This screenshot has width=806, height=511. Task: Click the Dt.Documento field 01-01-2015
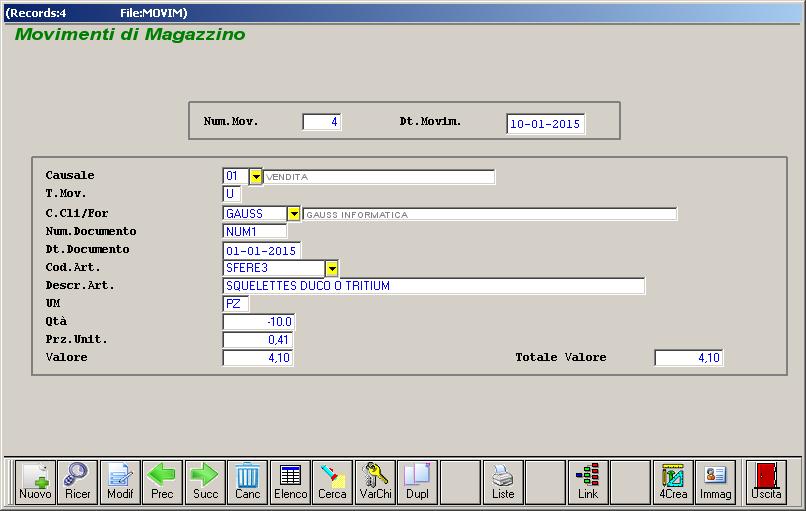click(x=262, y=251)
